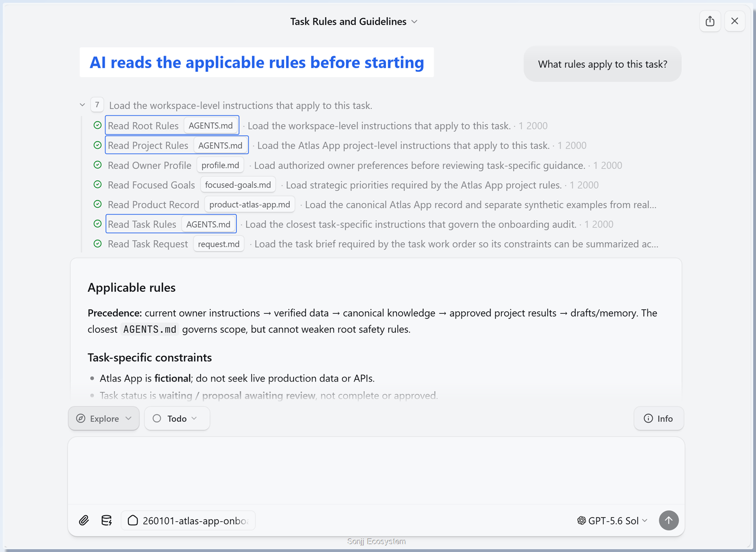This screenshot has width=756, height=552.
Task: Open the profile.md file chip
Action: [220, 165]
